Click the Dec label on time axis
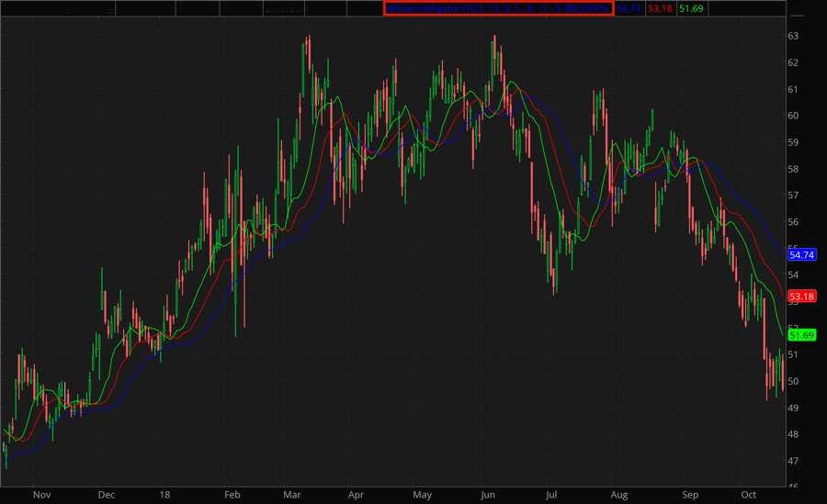Viewport: 827px width, 504px height. click(x=106, y=494)
